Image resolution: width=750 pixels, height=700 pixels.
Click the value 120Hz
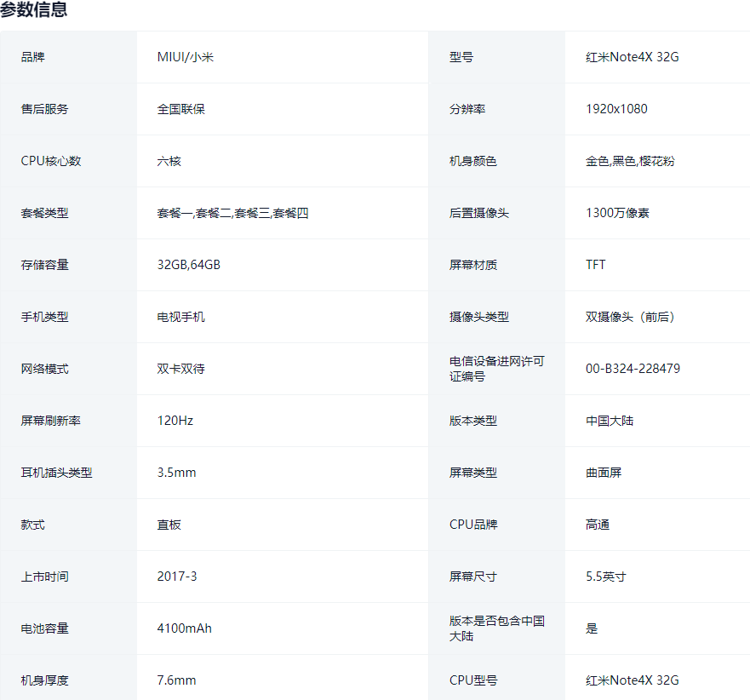[175, 421]
